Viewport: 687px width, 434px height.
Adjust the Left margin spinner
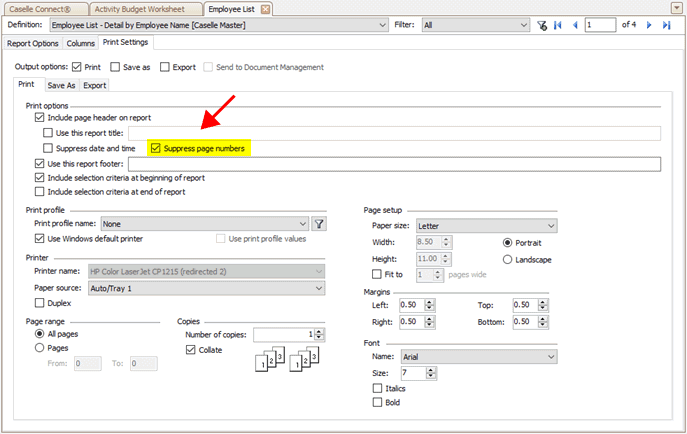click(429, 305)
